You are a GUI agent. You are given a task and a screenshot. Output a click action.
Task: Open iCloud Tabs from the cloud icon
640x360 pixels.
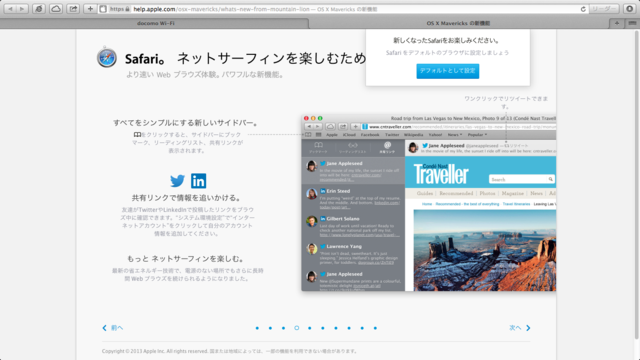point(56,9)
